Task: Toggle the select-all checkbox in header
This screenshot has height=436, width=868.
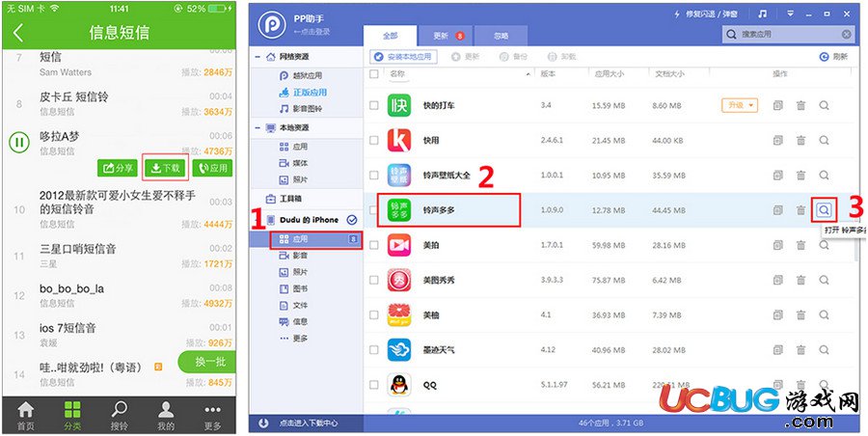Action: (x=374, y=73)
